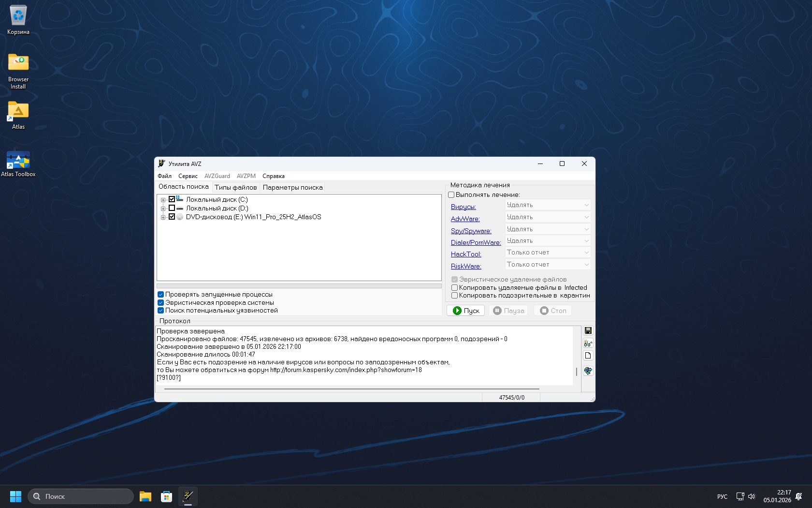Click the glasses icon beside the protocol

point(588,343)
